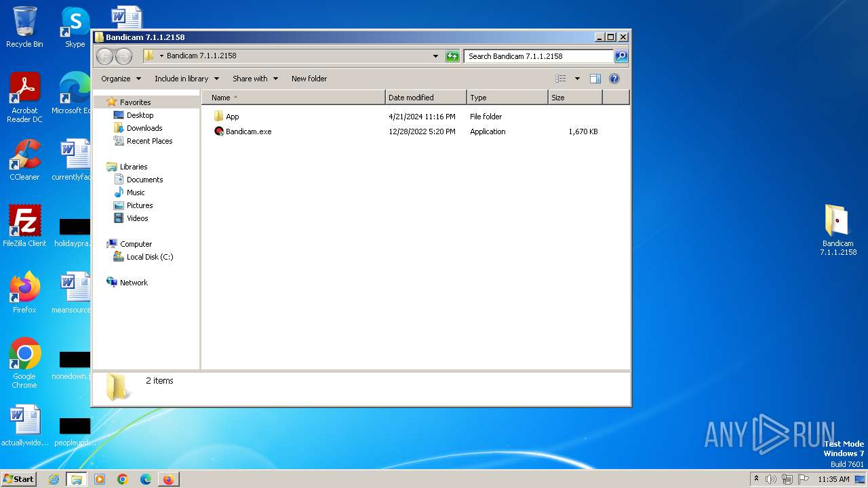The width and height of the screenshot is (868, 488).
Task: Select Computer in navigation pane
Action: click(x=136, y=244)
